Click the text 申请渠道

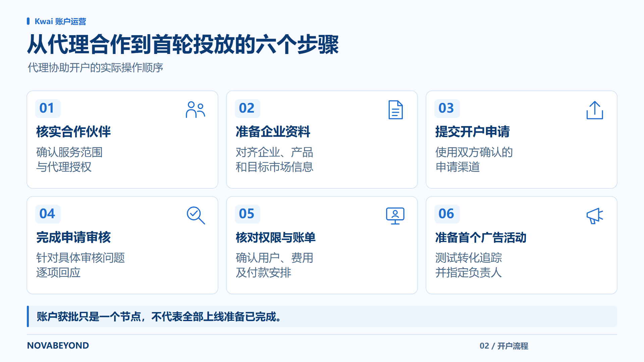pos(458,167)
